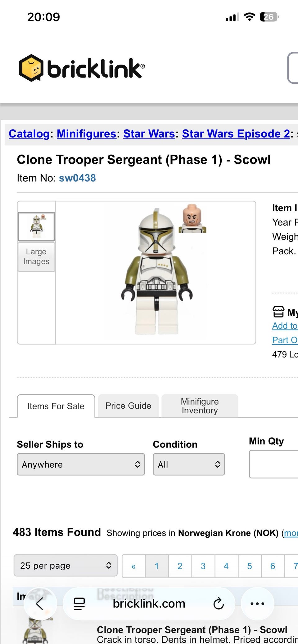
Task: Focus the Min Qty input field
Action: coord(273,464)
